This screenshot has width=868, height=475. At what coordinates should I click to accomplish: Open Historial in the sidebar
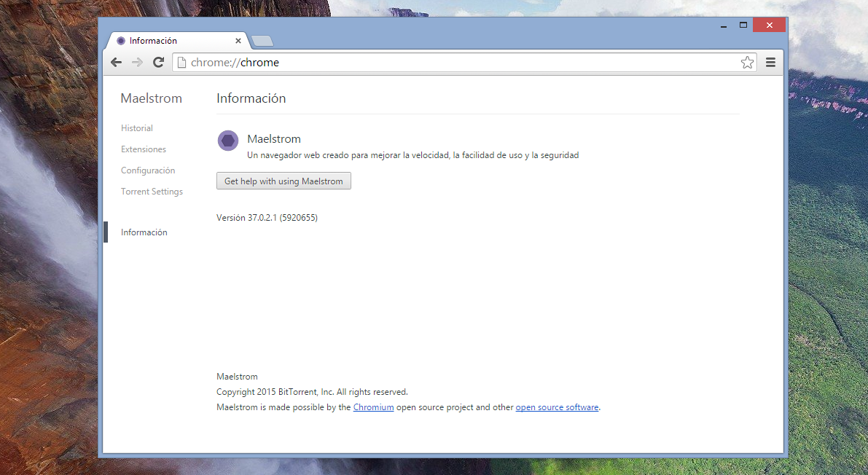137,128
